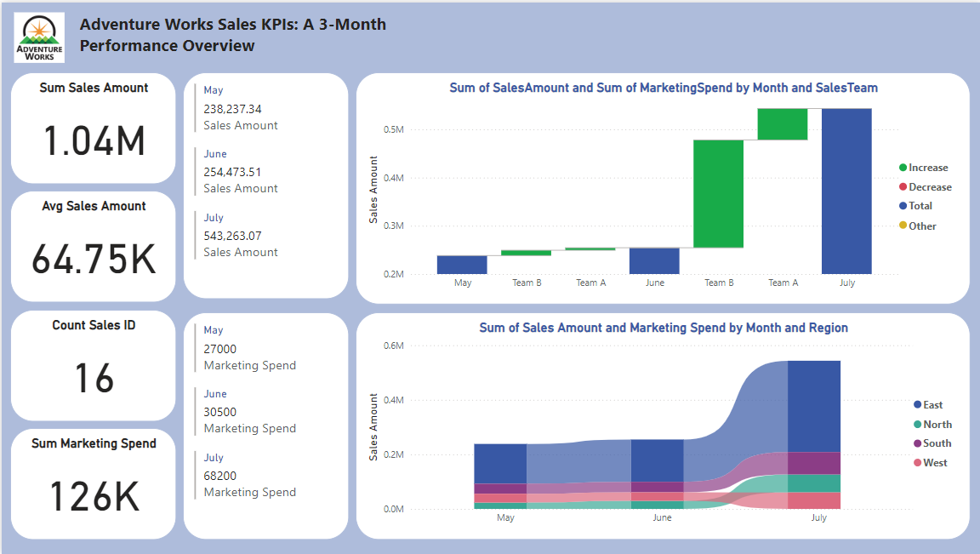This screenshot has height=554, width=980.
Task: Click the Increase legend marker in waterfall chart
Action: [903, 168]
